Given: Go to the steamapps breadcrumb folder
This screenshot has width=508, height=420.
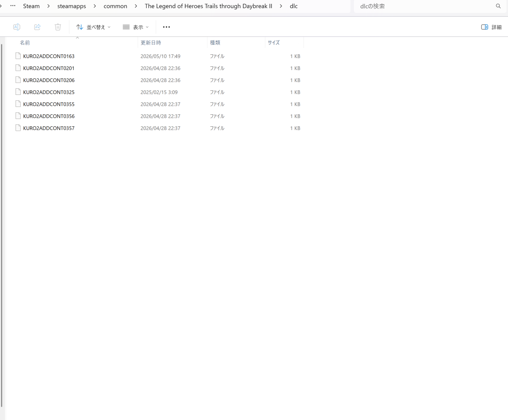Looking at the screenshot, I should (x=72, y=6).
